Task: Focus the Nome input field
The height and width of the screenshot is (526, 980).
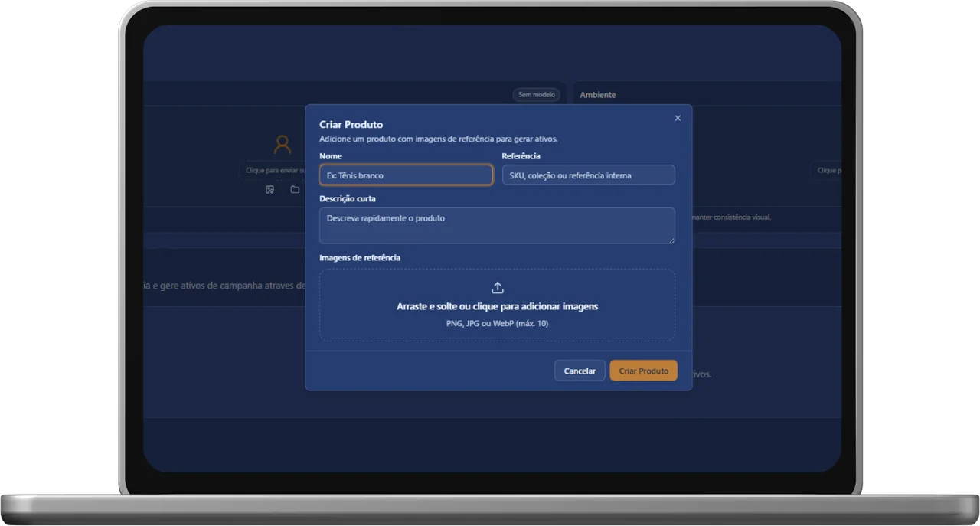Action: (x=406, y=175)
